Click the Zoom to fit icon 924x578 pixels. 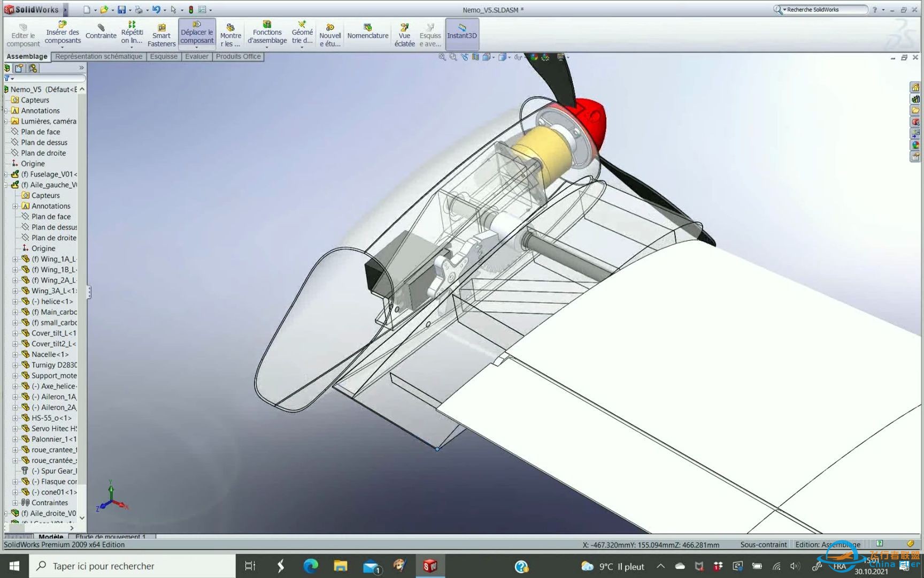[x=442, y=57]
